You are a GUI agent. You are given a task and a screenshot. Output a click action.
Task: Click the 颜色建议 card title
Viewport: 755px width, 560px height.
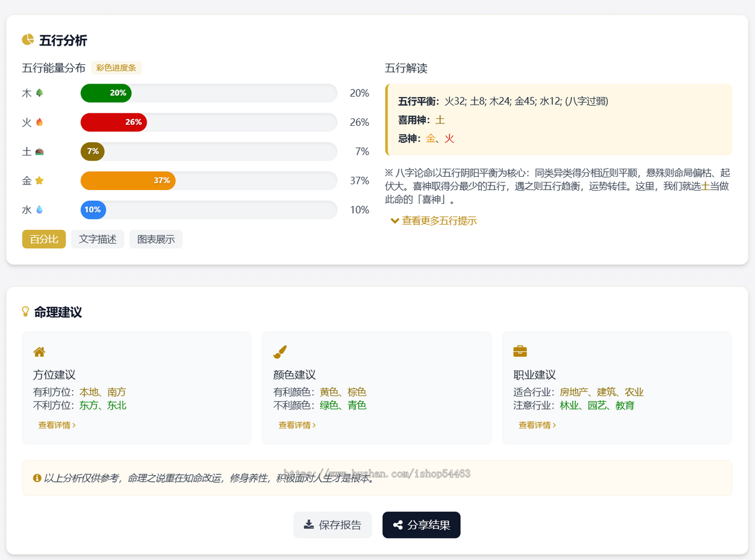click(x=294, y=374)
